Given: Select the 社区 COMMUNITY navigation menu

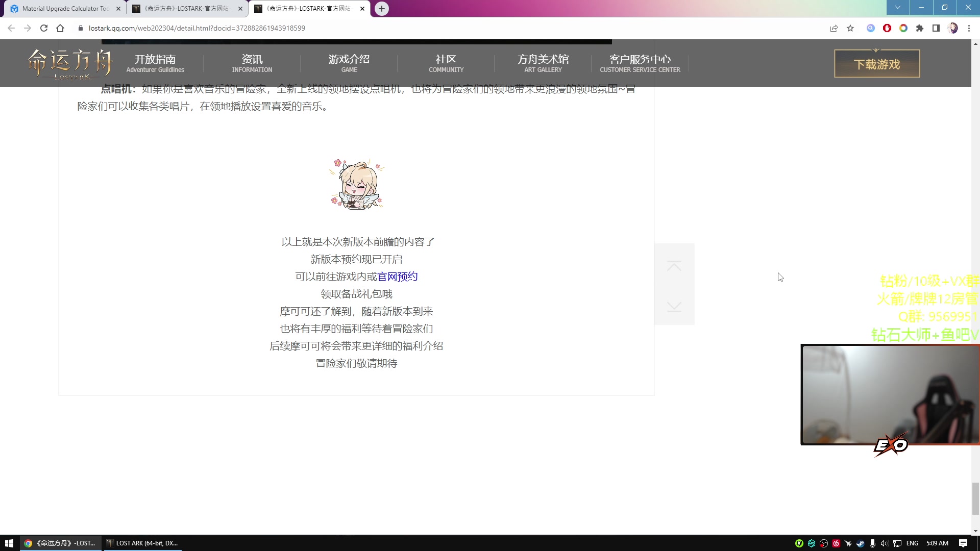Looking at the screenshot, I should click(x=446, y=63).
